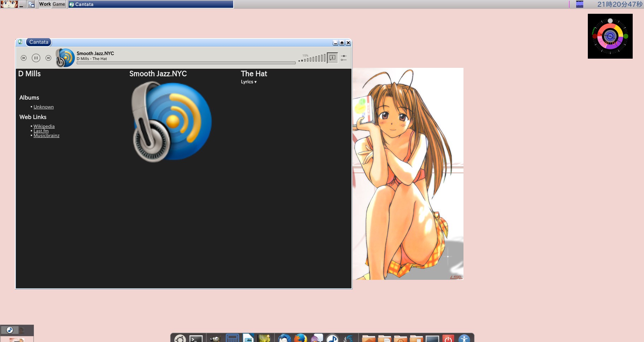Click the track progress bar

tap(186, 63)
